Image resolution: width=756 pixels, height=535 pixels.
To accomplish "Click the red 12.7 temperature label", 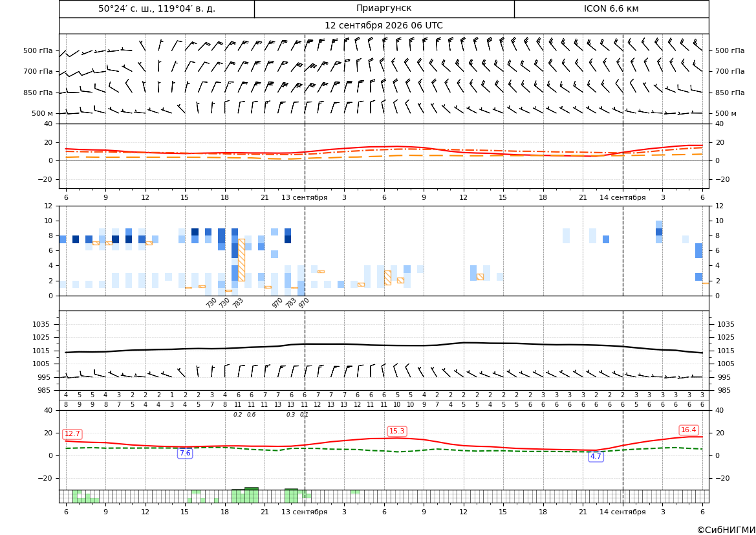I will coord(72,433).
